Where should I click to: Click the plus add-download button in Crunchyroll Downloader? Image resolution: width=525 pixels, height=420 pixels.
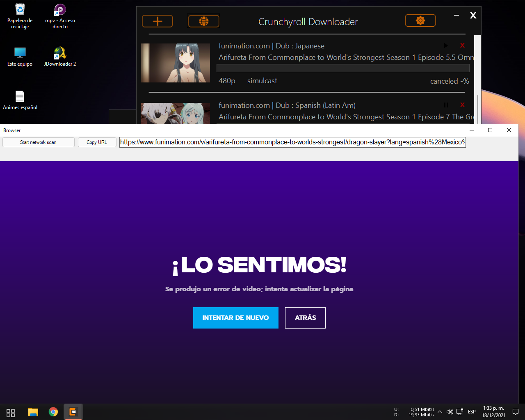pyautogui.click(x=157, y=21)
